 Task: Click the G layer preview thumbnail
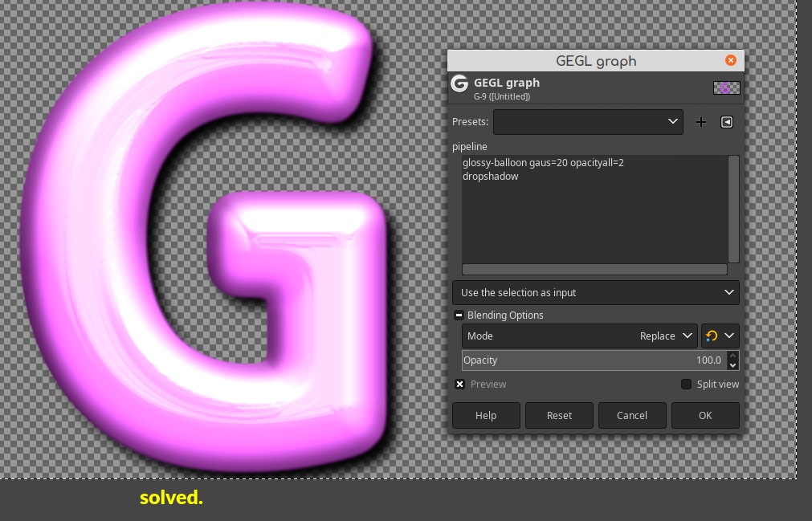coord(727,88)
